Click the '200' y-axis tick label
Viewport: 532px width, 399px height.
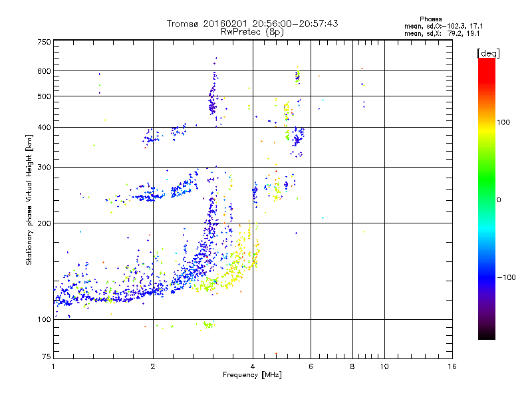(x=45, y=223)
